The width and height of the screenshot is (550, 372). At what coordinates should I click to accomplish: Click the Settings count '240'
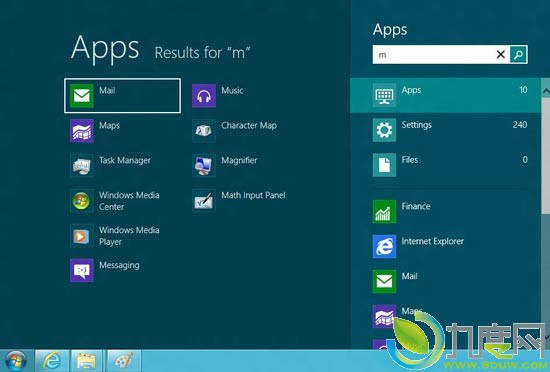(520, 125)
